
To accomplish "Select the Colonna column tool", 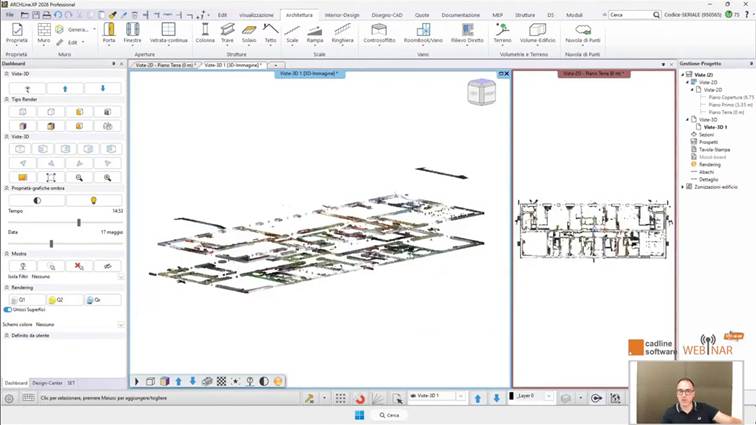I will pos(205,33).
